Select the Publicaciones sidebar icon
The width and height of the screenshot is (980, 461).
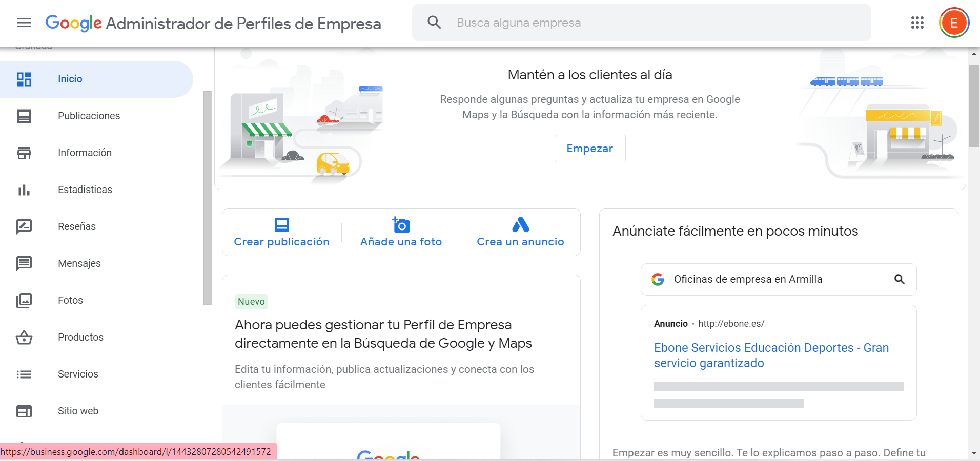(x=24, y=116)
